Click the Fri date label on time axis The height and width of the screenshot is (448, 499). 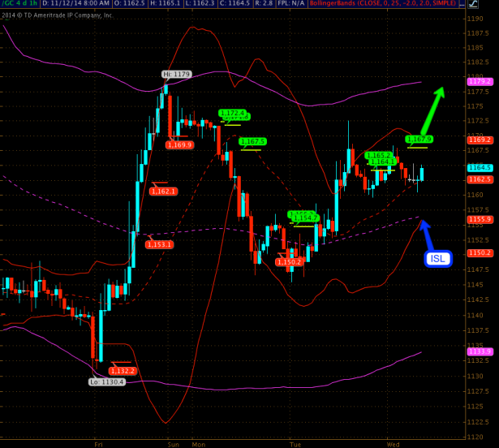click(98, 444)
